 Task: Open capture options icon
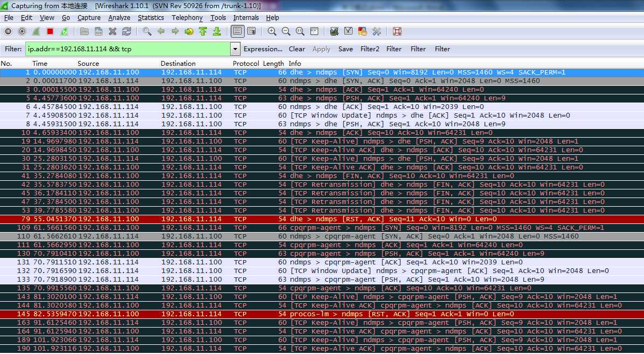22,32
